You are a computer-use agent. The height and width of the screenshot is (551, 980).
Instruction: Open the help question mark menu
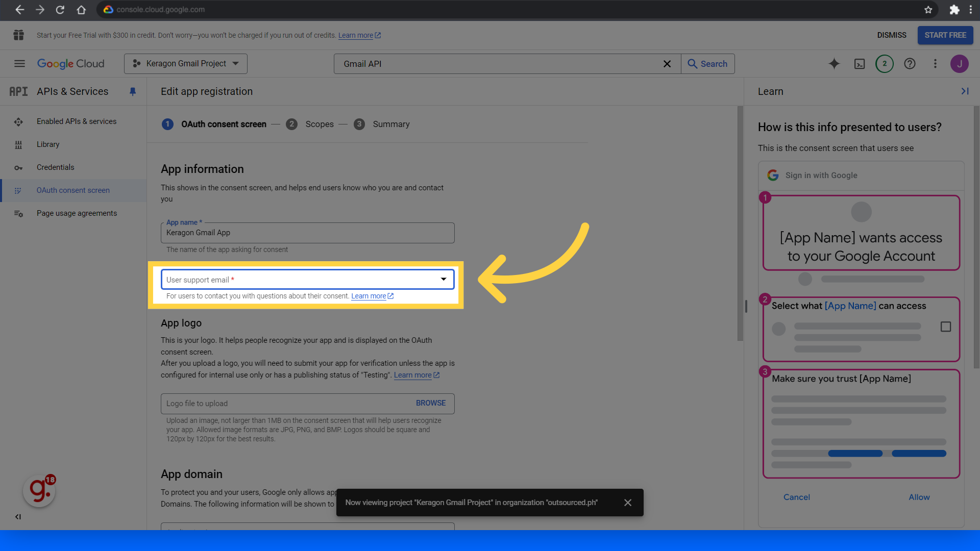pyautogui.click(x=910, y=64)
